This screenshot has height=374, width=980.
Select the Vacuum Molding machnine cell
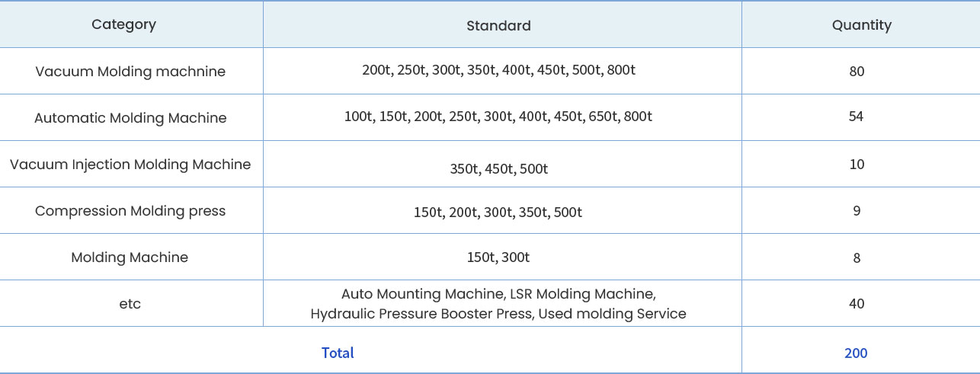click(x=130, y=72)
